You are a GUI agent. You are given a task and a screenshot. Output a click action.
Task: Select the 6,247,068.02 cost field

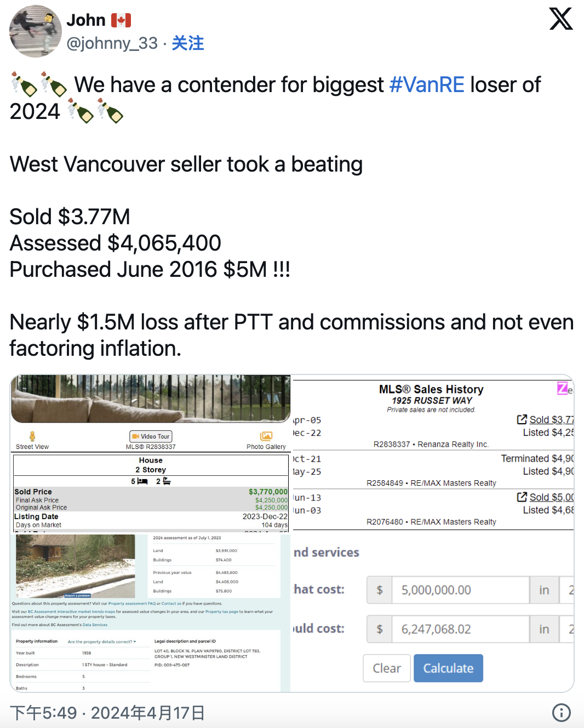(x=460, y=629)
